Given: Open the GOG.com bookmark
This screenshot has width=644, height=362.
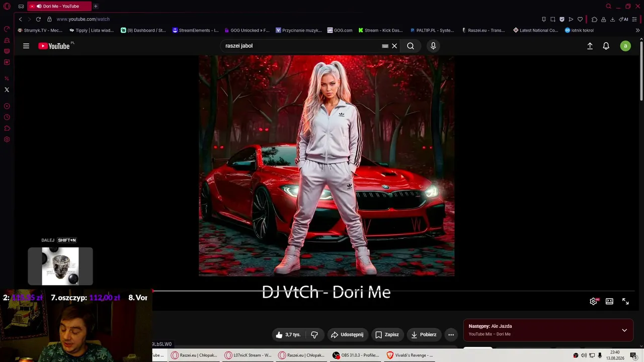Looking at the screenshot, I should point(340,30).
